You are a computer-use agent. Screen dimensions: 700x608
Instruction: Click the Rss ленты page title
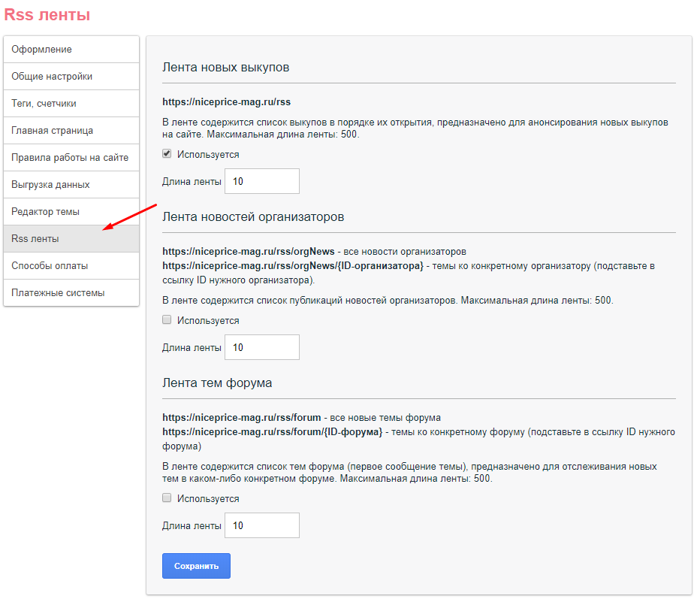[x=47, y=15]
